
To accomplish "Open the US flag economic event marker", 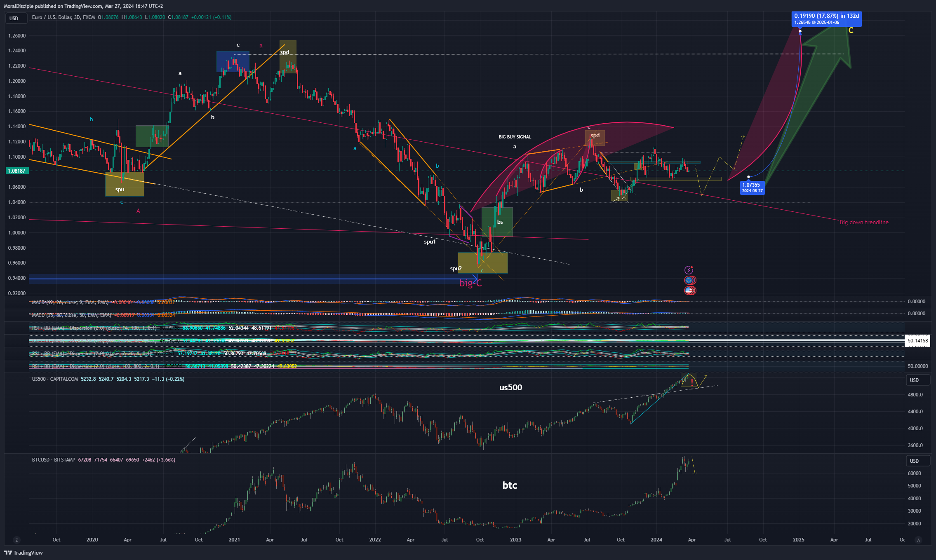I will pos(689,290).
